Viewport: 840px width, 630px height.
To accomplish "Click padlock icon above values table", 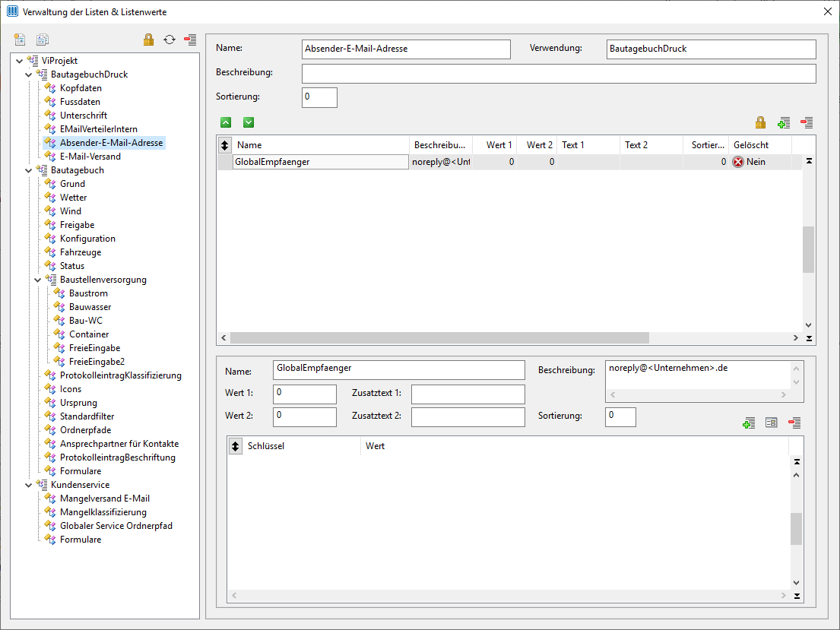I will (760, 122).
